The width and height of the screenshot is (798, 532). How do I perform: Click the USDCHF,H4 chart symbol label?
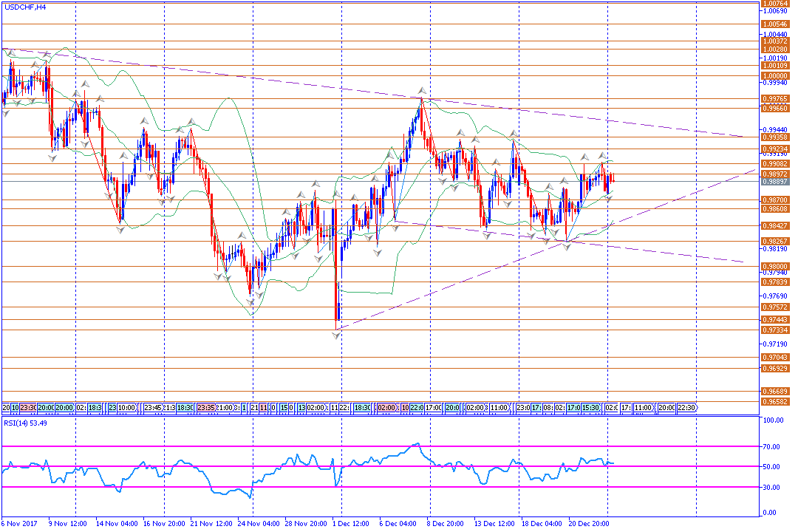coord(25,7)
